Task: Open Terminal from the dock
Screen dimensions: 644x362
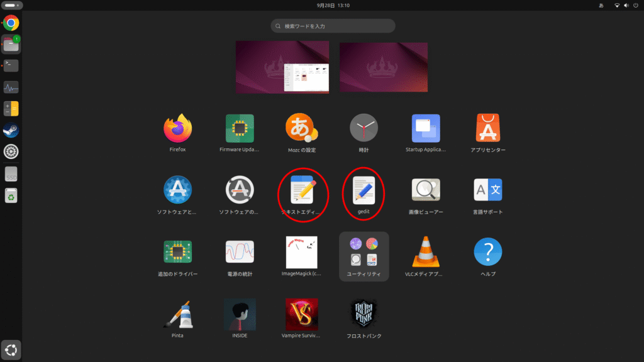Action: click(x=11, y=65)
